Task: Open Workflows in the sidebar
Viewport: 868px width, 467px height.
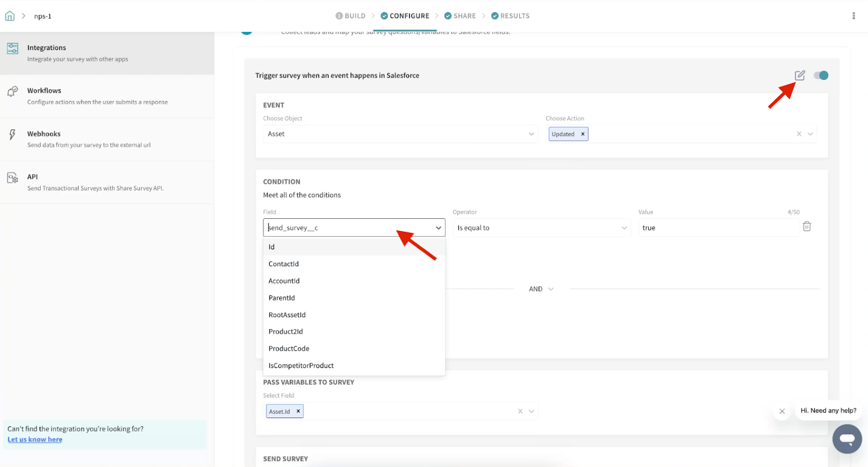Action: (44, 91)
